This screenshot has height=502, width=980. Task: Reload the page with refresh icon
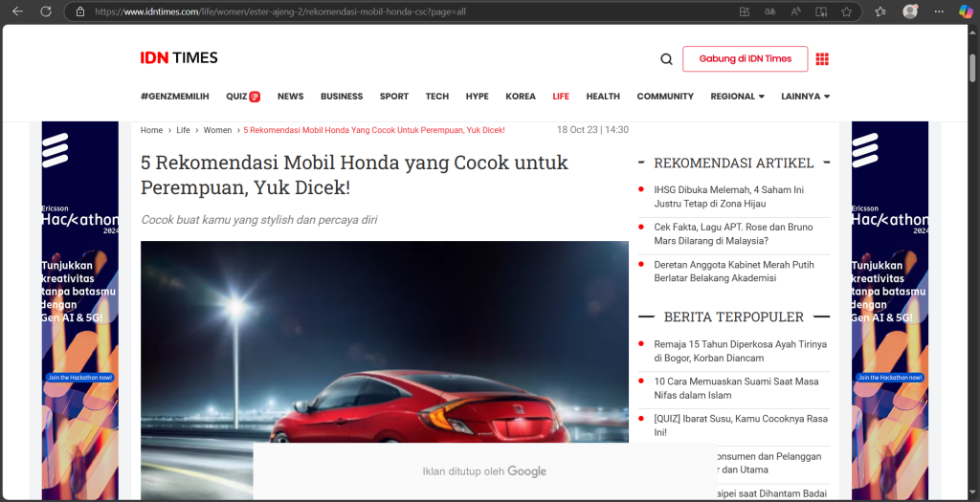[46, 11]
